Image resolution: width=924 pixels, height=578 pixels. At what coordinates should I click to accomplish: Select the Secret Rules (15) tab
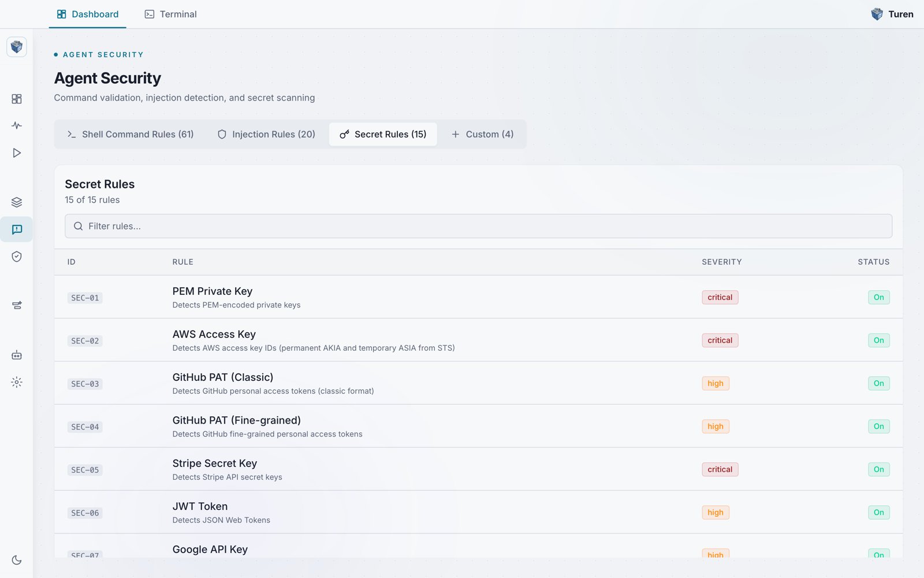pos(383,134)
